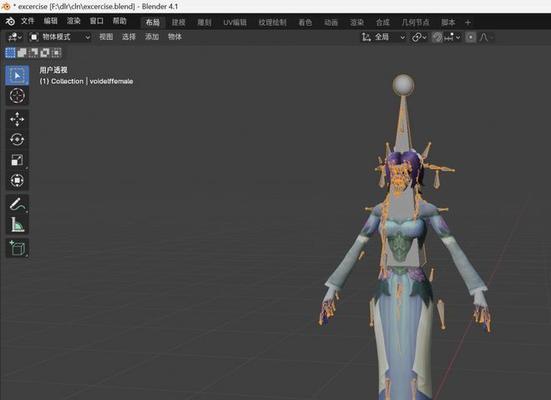Image resolution: width=551 pixels, height=400 pixels.
Task: Open the 添加 (Add) viewport menu
Action: (x=152, y=37)
